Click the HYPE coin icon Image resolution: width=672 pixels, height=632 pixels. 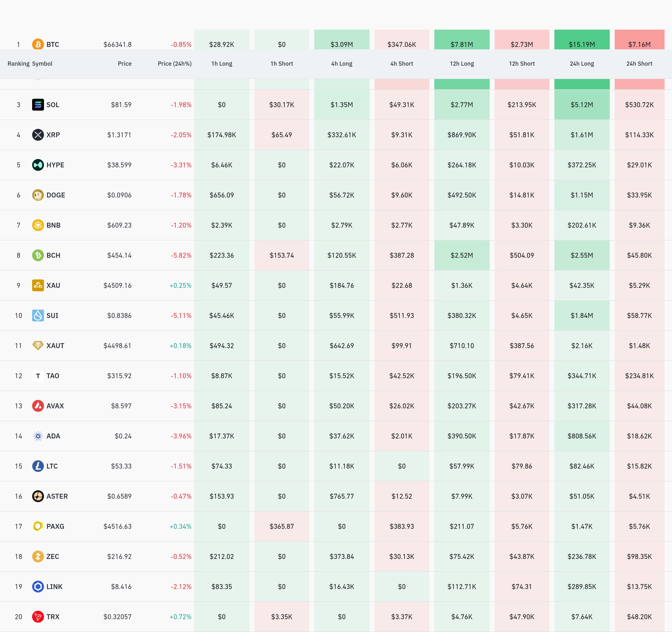pyautogui.click(x=38, y=165)
